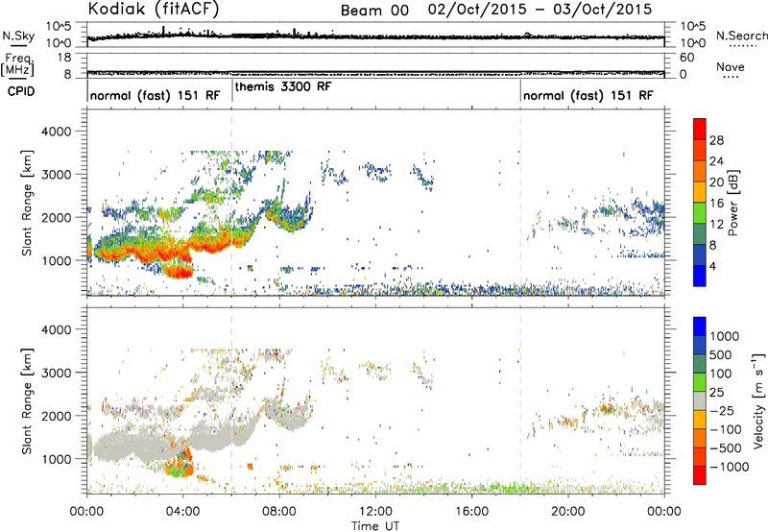Click the "Velocity [m s-1]" colorbar title

[x=758, y=401]
